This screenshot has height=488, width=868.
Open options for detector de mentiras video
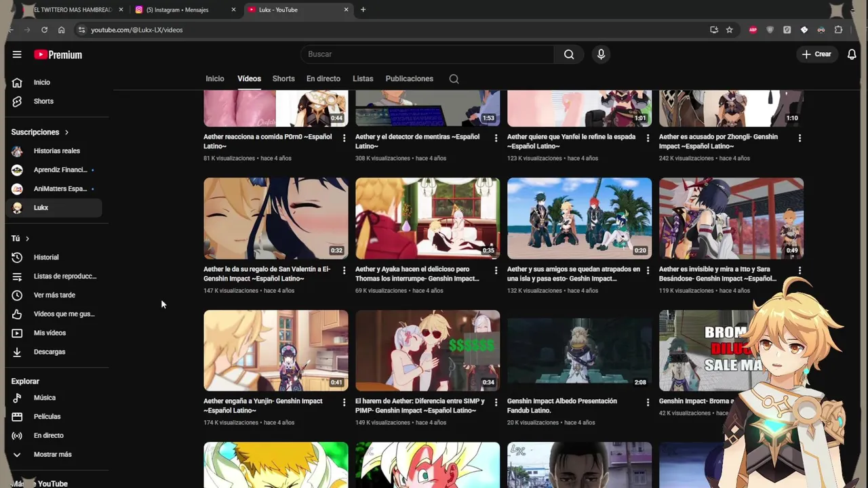(x=496, y=138)
